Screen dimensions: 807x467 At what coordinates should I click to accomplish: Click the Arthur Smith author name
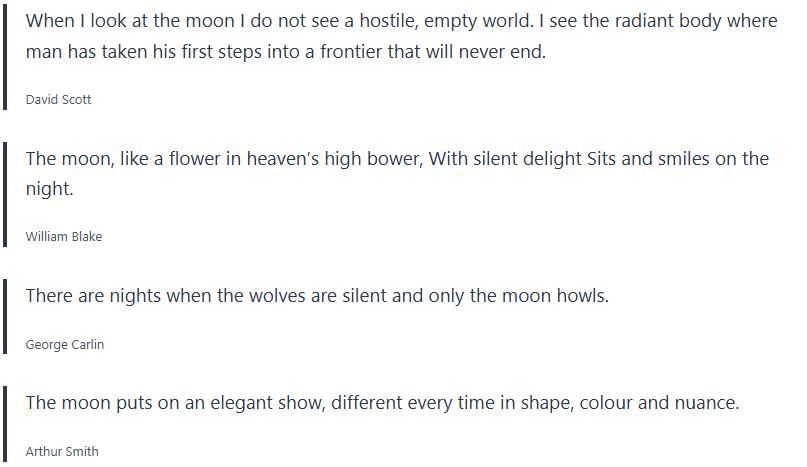[x=62, y=451]
